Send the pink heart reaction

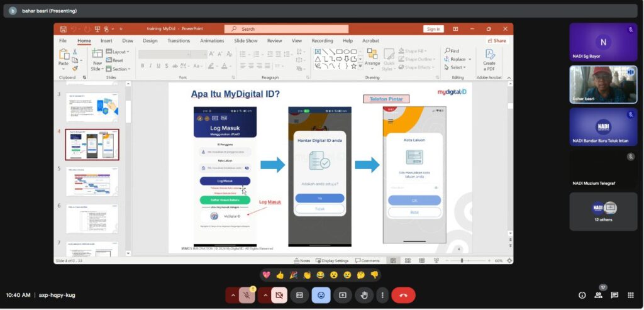[x=266, y=275]
